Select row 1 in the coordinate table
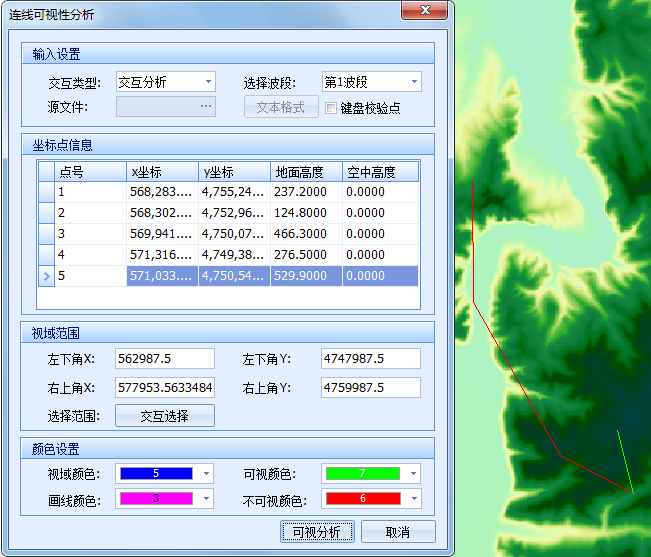This screenshot has width=651, height=557. coord(90,192)
